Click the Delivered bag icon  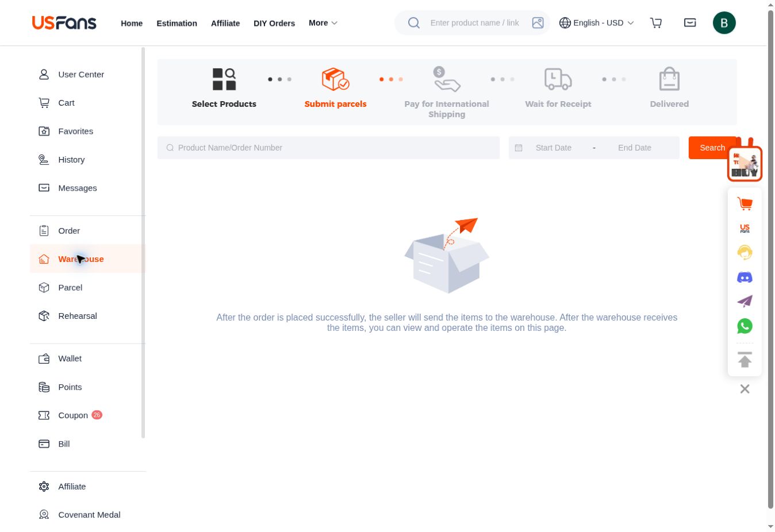(669, 79)
